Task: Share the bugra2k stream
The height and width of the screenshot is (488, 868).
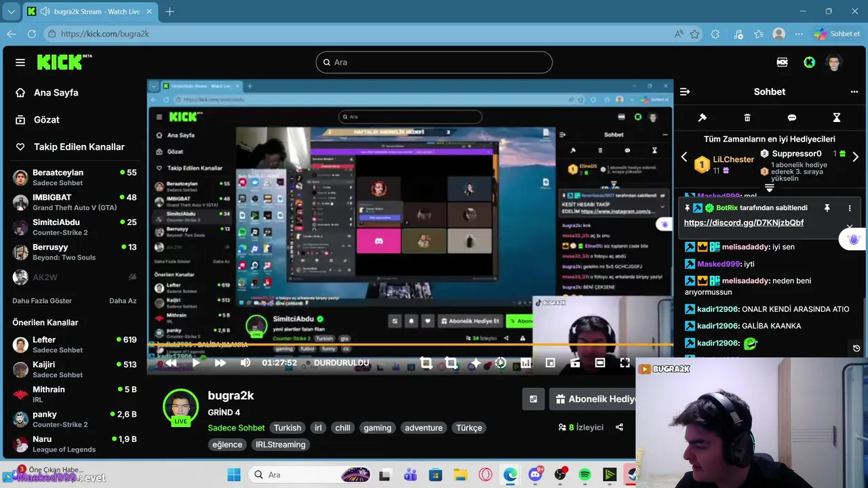Action: coord(619,428)
